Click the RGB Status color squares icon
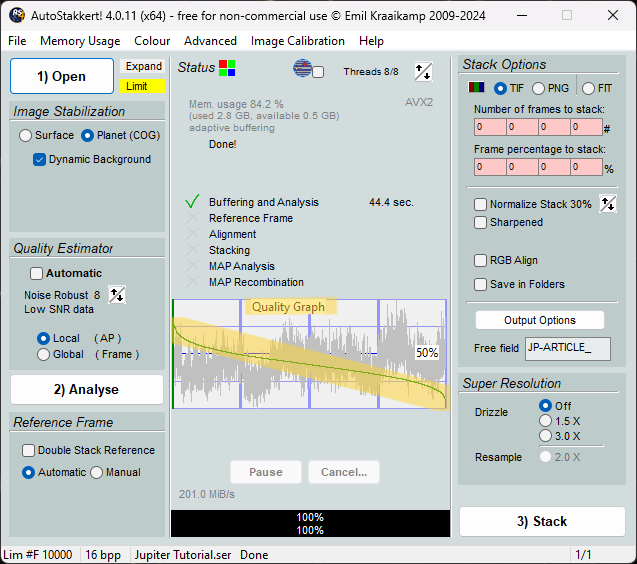This screenshot has height=564, width=637. click(227, 68)
